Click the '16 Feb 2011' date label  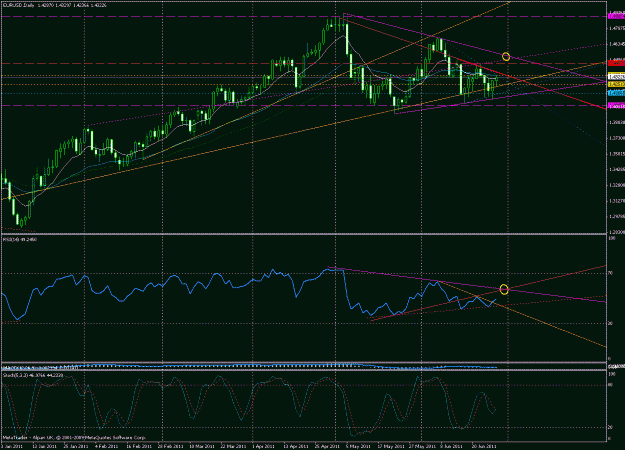(x=138, y=446)
